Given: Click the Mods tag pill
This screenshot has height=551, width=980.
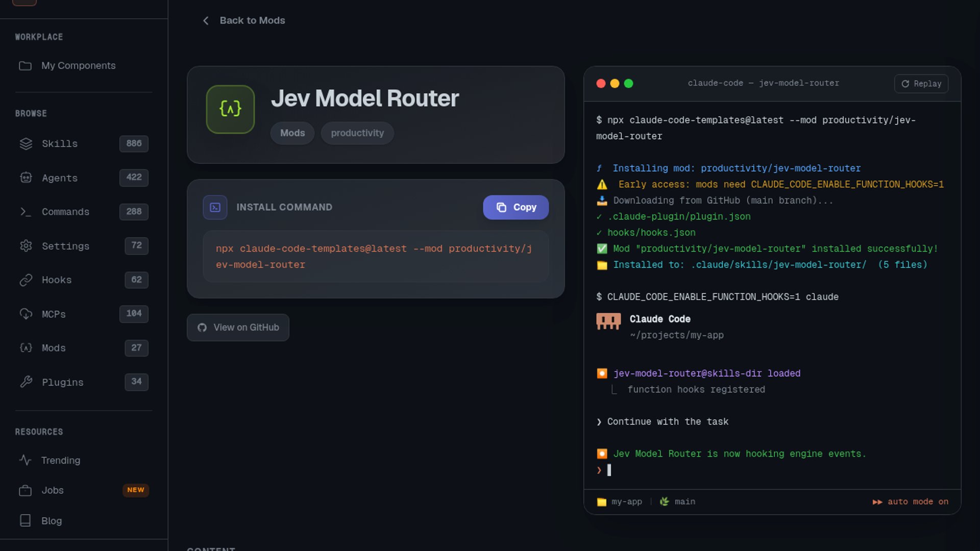Looking at the screenshot, I should click(292, 133).
